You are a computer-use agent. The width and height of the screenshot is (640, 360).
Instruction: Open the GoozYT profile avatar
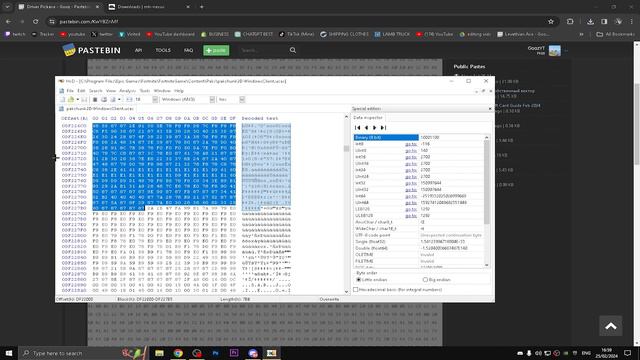tap(555, 51)
